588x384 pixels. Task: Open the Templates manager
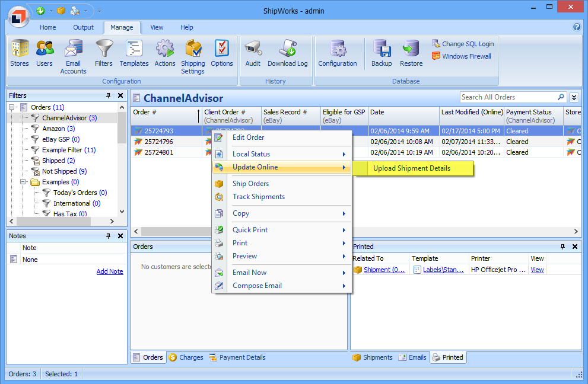(x=134, y=53)
